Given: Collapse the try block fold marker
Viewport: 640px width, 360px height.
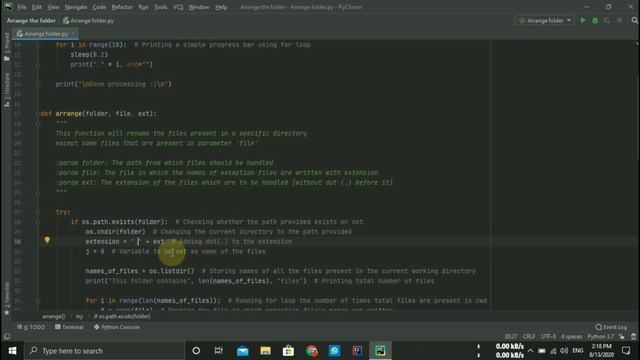Looking at the screenshot, I should tap(38, 212).
